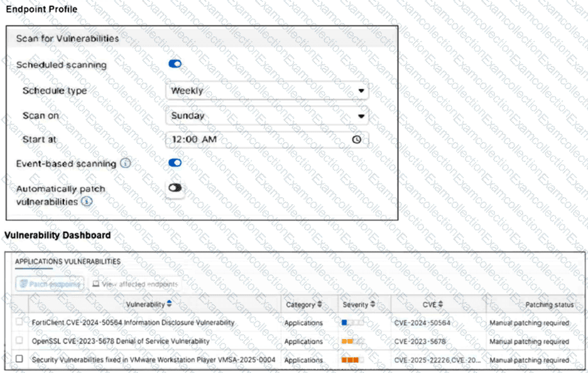
Task: Select the VMware Workstation Player row checkbox
Action: [19, 359]
